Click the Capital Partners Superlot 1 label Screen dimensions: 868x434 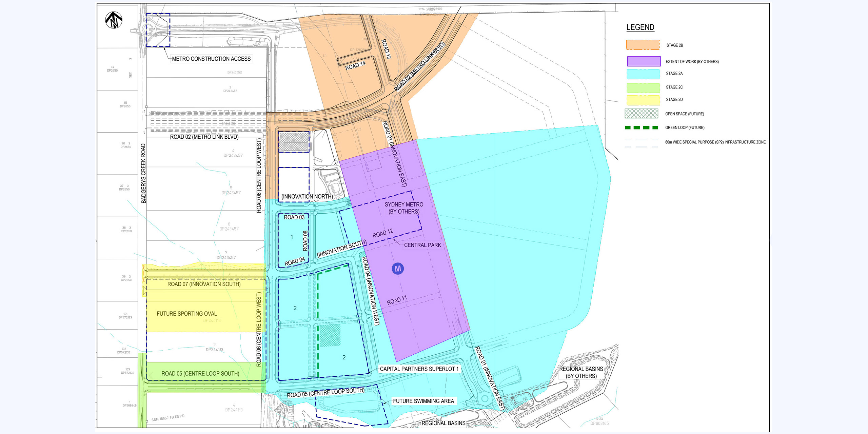pos(419,369)
